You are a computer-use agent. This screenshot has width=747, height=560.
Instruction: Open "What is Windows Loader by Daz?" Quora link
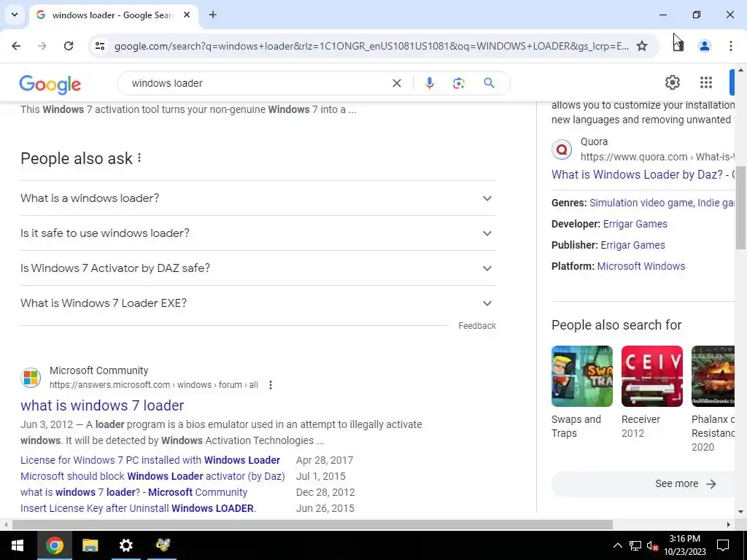coord(643,174)
